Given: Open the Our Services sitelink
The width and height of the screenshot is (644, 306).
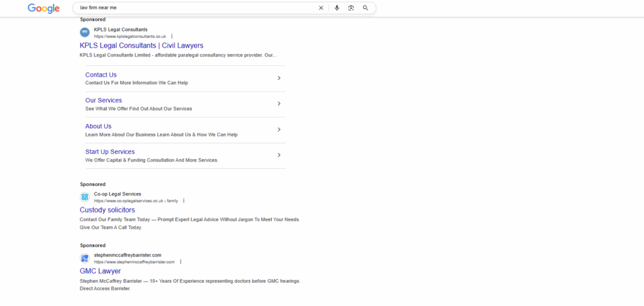Looking at the screenshot, I should click(104, 100).
